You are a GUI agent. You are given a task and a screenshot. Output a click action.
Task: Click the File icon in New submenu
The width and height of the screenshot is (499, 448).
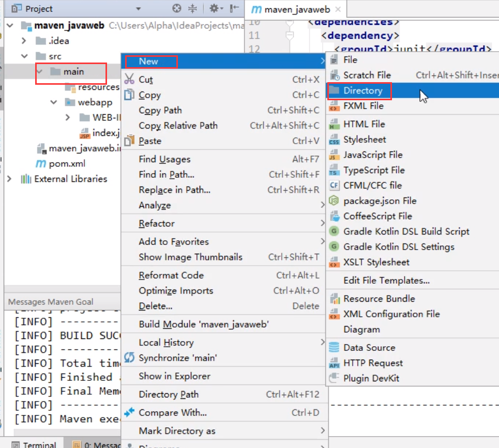point(334,59)
